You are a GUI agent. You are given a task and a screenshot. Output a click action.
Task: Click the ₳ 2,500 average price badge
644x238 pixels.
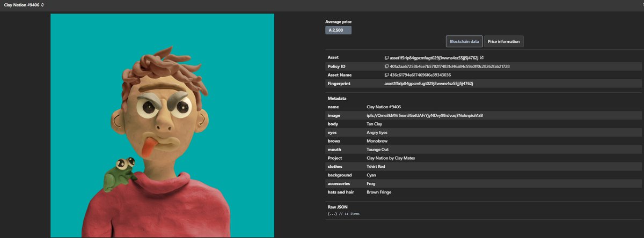(338, 30)
